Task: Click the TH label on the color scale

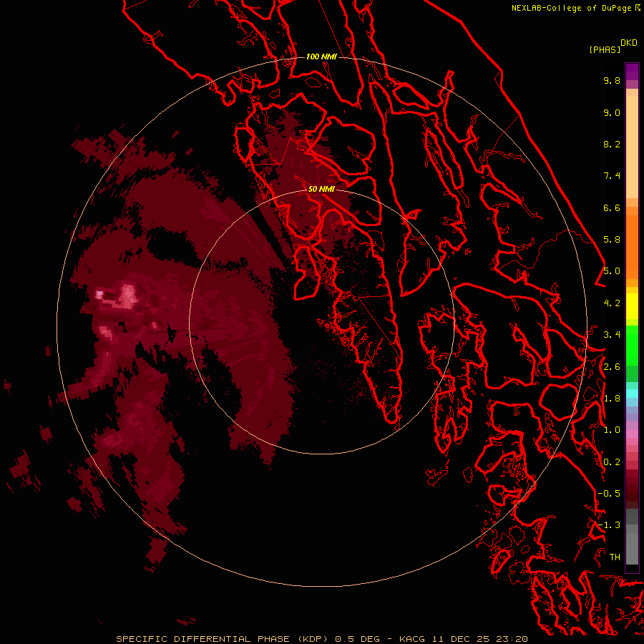Action: (615, 557)
